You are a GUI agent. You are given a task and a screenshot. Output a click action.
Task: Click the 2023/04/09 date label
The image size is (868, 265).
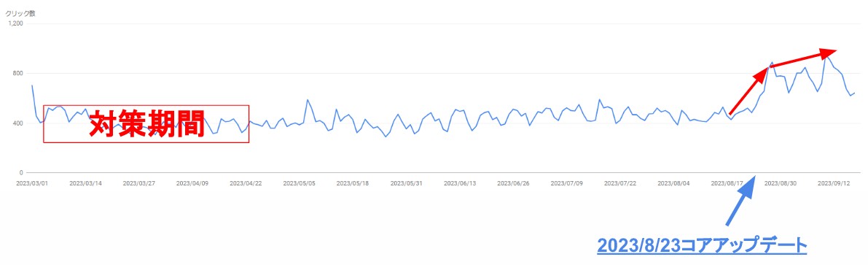(192, 183)
